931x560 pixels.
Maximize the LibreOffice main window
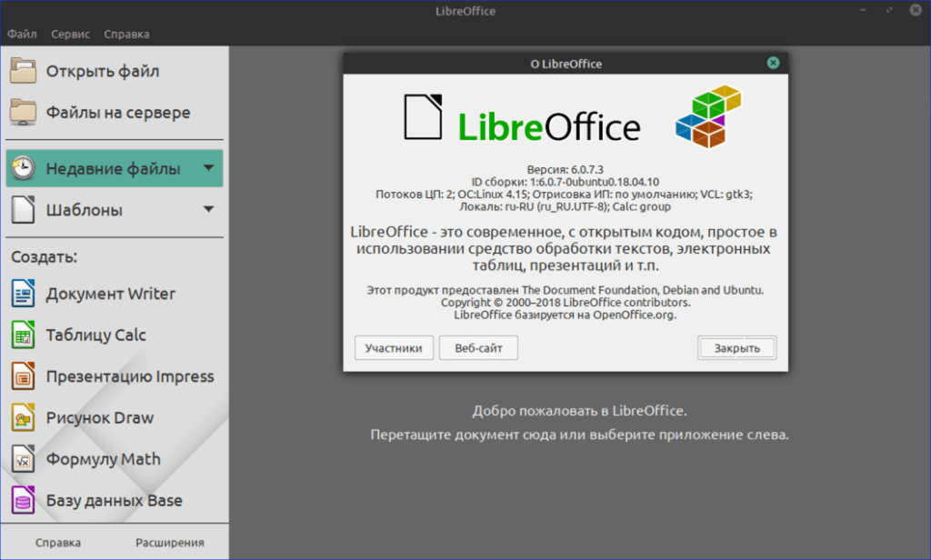[x=889, y=11]
